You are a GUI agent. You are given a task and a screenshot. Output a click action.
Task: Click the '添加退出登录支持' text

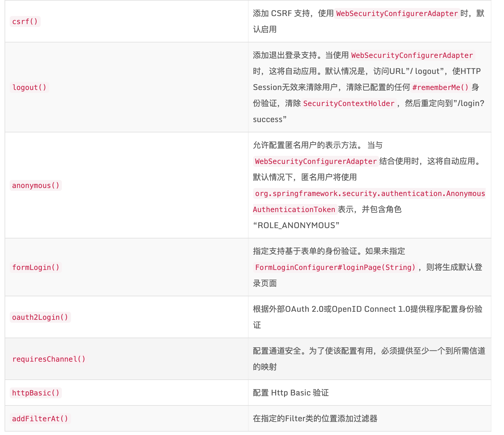coord(285,55)
